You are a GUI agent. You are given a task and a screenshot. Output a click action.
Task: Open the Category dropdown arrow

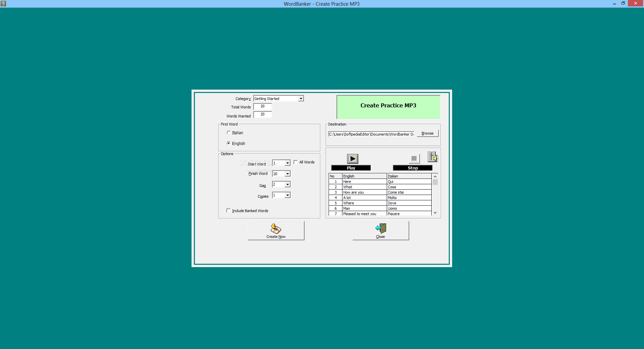(301, 99)
